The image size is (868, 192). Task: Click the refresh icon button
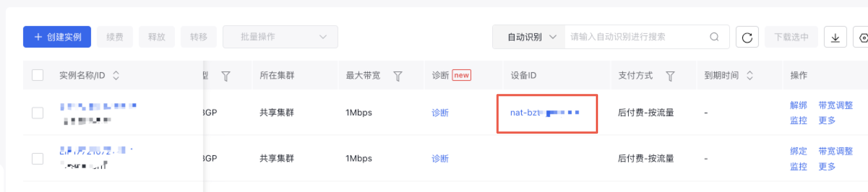click(x=747, y=37)
